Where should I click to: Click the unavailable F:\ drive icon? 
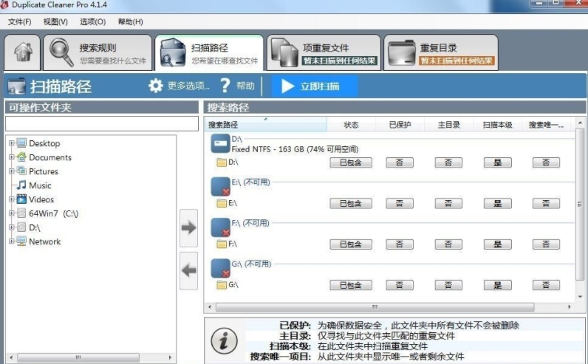click(220, 227)
